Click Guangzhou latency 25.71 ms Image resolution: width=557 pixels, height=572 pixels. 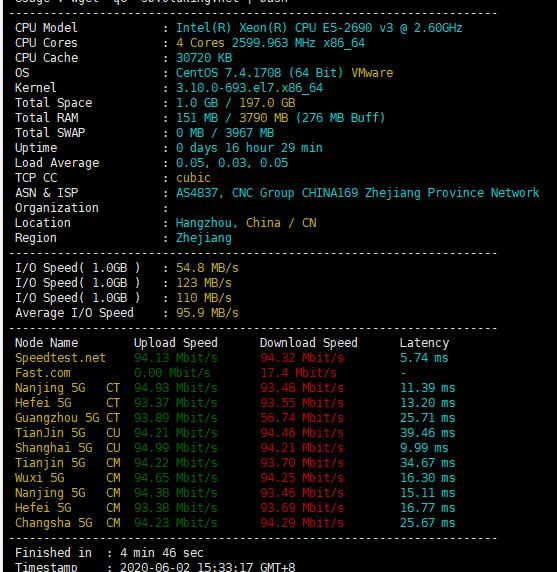(x=428, y=418)
